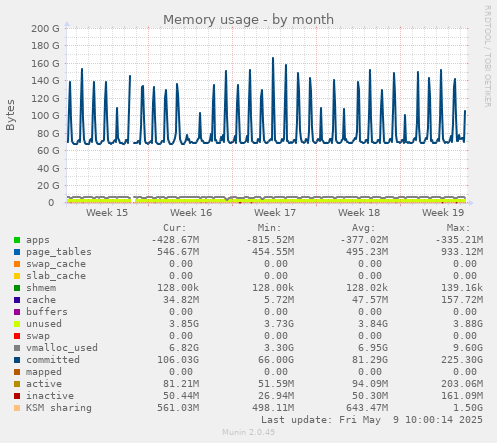The width and height of the screenshot is (497, 443).
Task: Click the tallest committed spike in Week 17
Action: click(x=273, y=58)
